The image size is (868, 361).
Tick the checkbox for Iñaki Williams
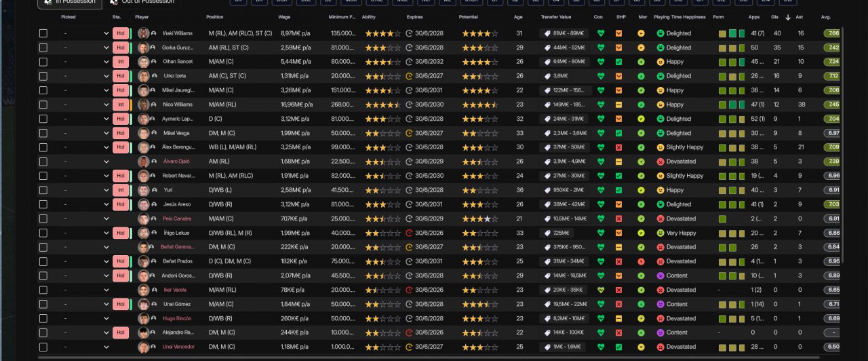(43, 33)
